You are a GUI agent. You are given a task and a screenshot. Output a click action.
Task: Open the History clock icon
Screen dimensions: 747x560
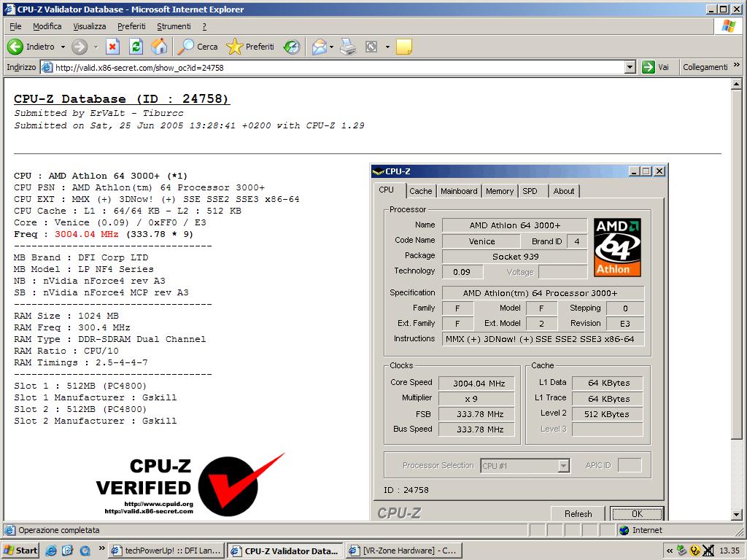pos(292,47)
